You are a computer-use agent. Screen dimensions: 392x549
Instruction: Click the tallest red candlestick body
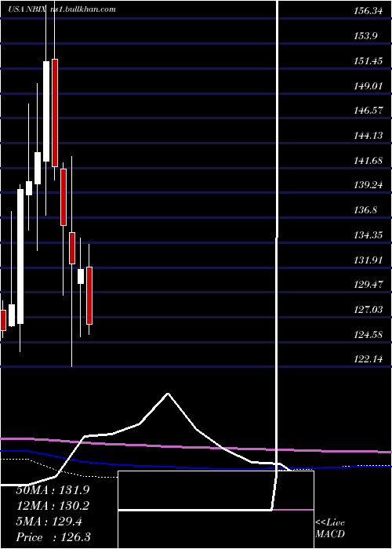click(55, 113)
